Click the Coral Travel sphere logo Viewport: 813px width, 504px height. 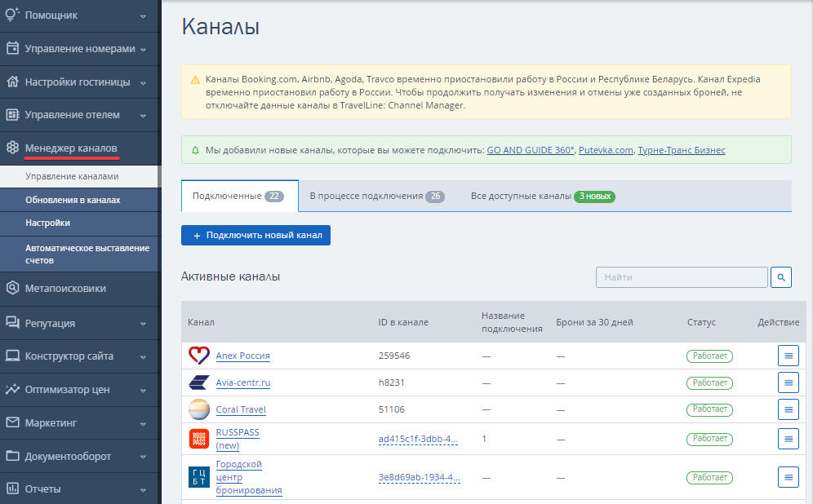pos(199,409)
